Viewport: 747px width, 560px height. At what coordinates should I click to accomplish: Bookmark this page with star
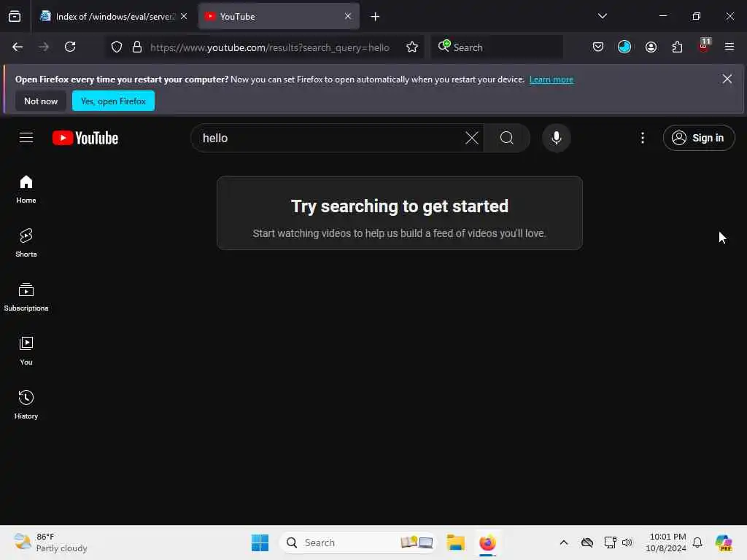coord(412,47)
